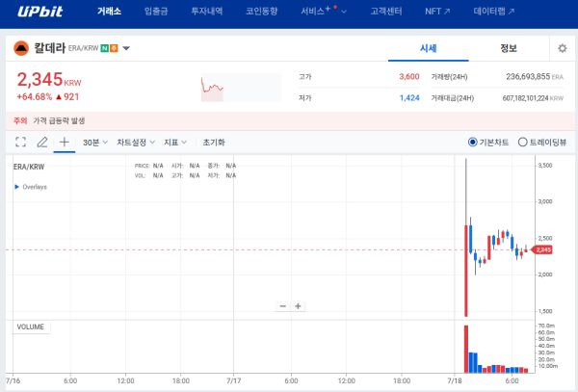The width and height of the screenshot is (578, 392).
Task: Switch to the 정보 tab
Action: (509, 48)
